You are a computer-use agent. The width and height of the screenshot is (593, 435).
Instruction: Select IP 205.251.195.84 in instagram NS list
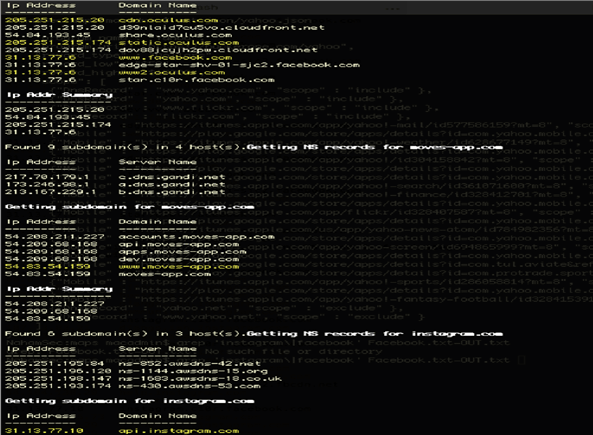[55, 364]
